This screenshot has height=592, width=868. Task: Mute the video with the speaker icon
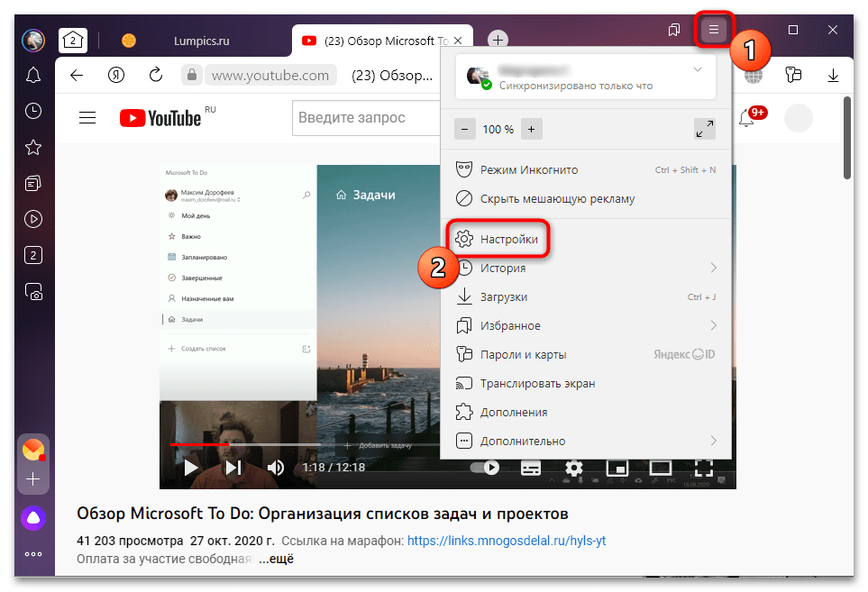click(x=276, y=468)
